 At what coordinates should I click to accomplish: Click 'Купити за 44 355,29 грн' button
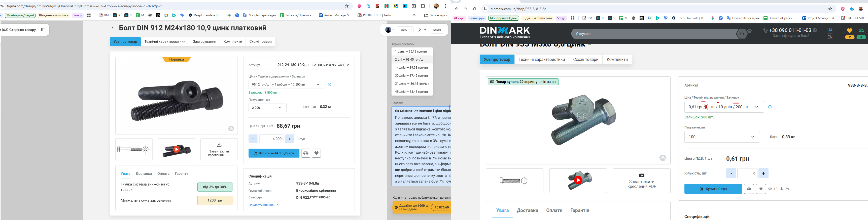[x=274, y=153]
